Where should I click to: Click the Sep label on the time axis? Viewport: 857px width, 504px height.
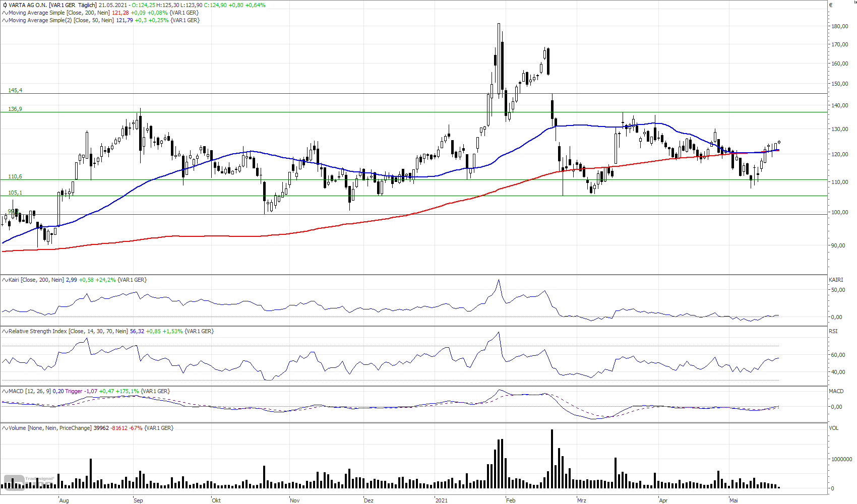pyautogui.click(x=138, y=500)
